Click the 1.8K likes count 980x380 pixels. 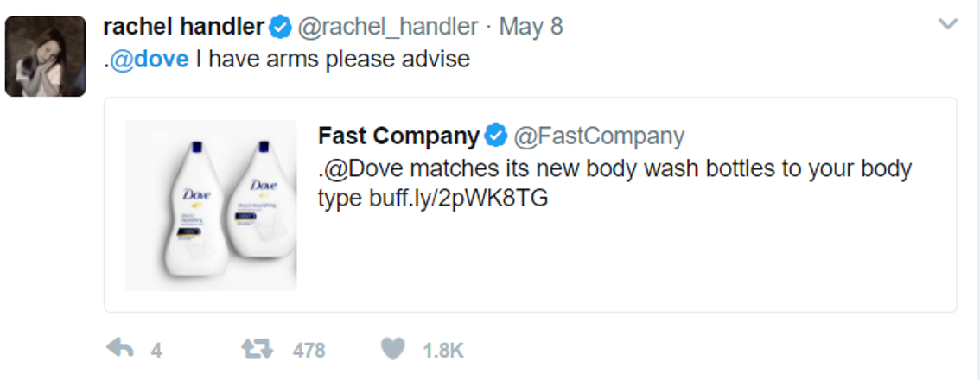point(443,350)
